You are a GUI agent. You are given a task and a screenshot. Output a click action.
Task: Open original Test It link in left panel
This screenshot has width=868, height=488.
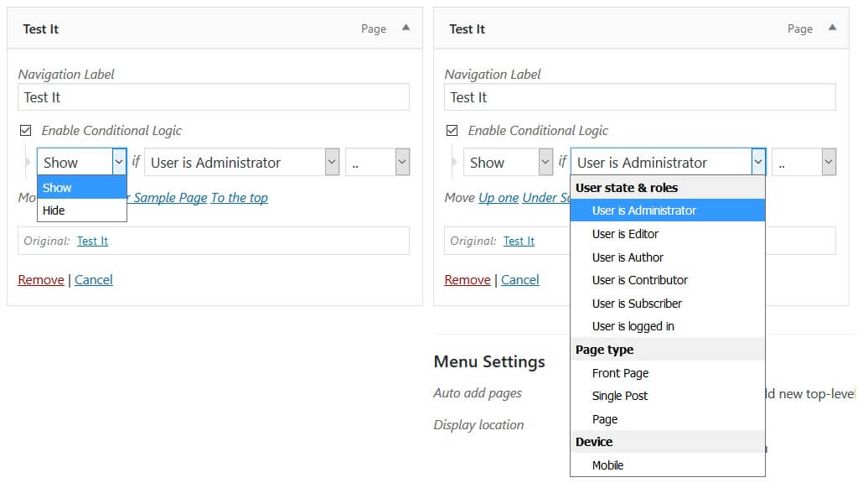pyautogui.click(x=92, y=241)
